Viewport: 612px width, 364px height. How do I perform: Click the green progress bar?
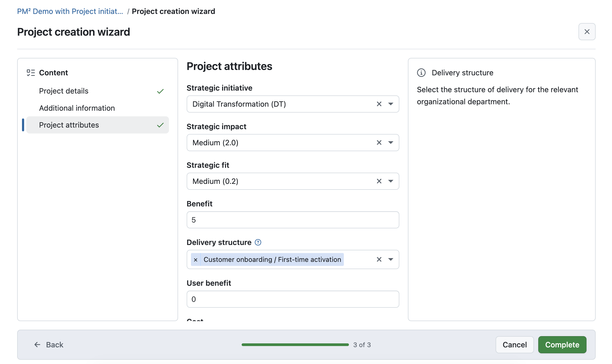tap(294, 345)
